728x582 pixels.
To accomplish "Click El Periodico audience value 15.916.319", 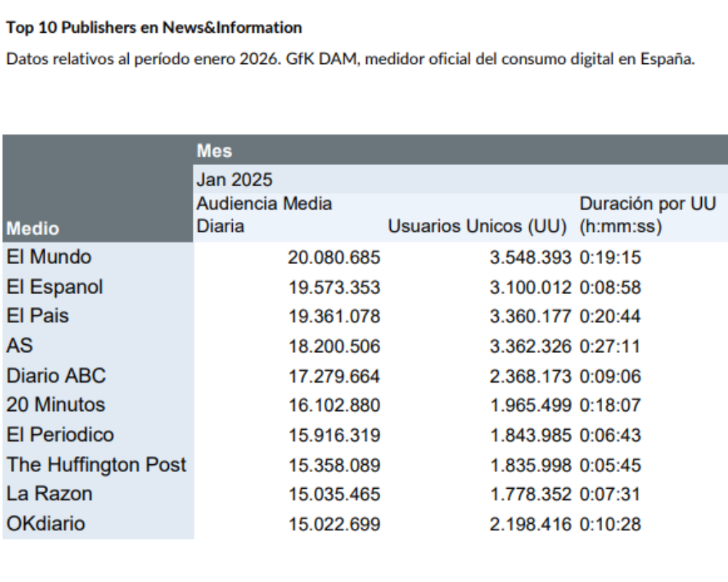I will [334, 435].
